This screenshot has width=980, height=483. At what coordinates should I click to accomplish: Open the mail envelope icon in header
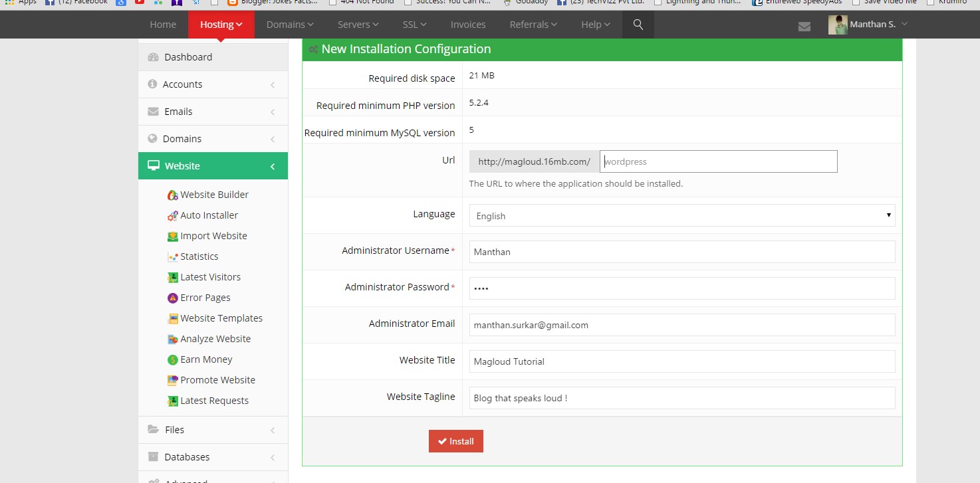(x=804, y=27)
